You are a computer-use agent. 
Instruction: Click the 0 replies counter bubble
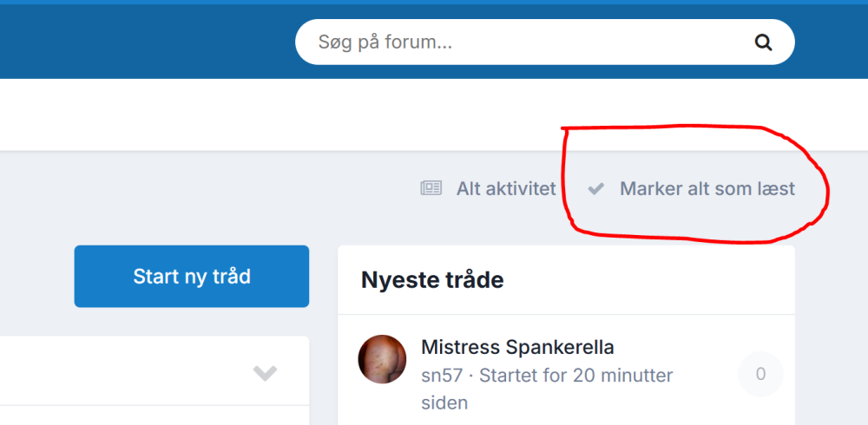pos(760,374)
